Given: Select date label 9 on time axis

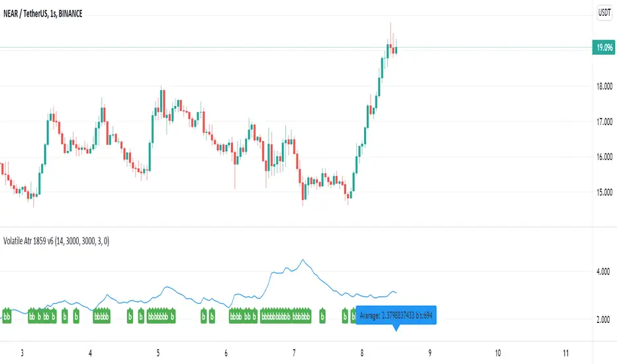Looking at the screenshot, I should tap(430, 353).
